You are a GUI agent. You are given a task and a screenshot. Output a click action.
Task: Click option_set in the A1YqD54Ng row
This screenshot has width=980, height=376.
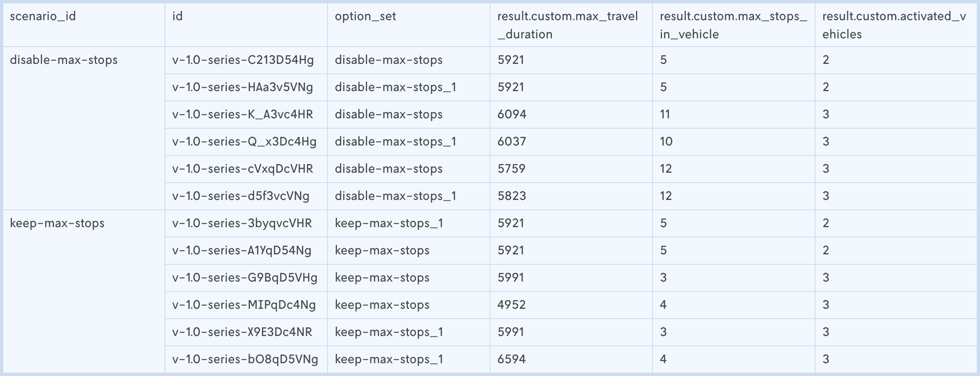382,251
